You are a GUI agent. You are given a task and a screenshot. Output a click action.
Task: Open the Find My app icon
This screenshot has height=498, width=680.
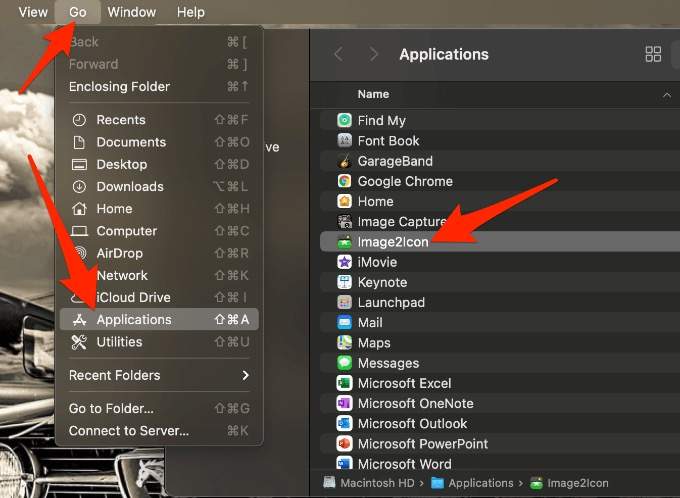(344, 120)
